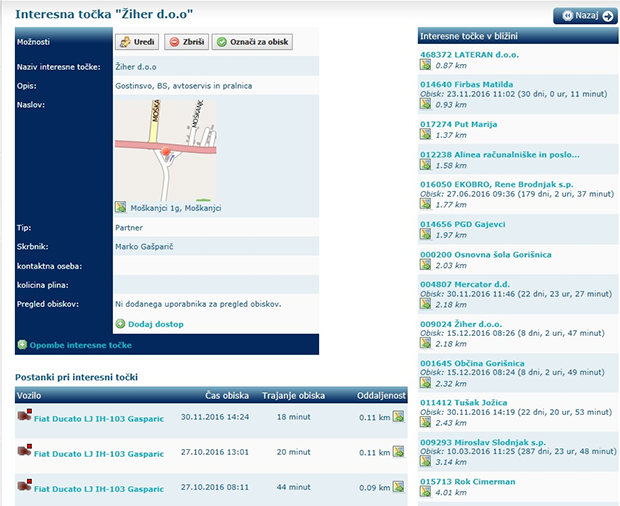Screen dimensions: 620x506
Task: Click vehicle icon in 30.11.2016 14:24 row
Action: [25, 415]
